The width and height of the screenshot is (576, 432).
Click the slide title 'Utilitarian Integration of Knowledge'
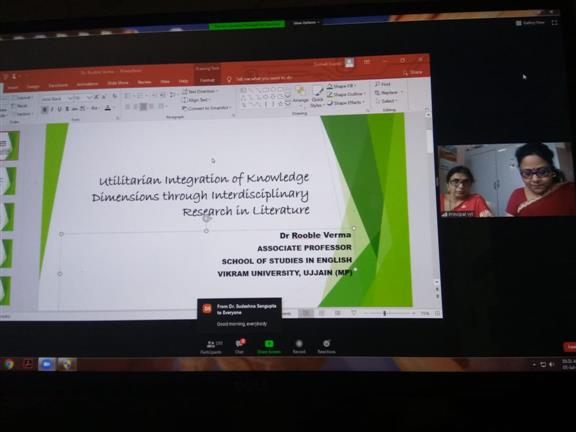[204, 179]
